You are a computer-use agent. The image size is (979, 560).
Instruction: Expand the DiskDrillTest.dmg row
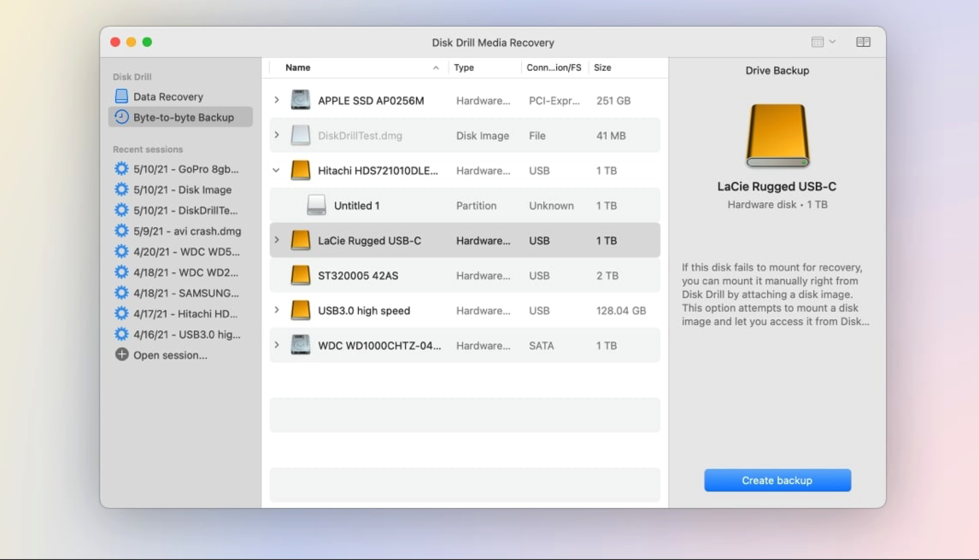277,135
